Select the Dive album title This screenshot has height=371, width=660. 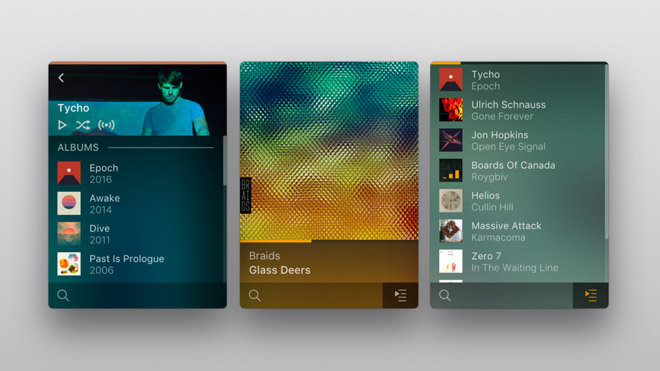(99, 229)
